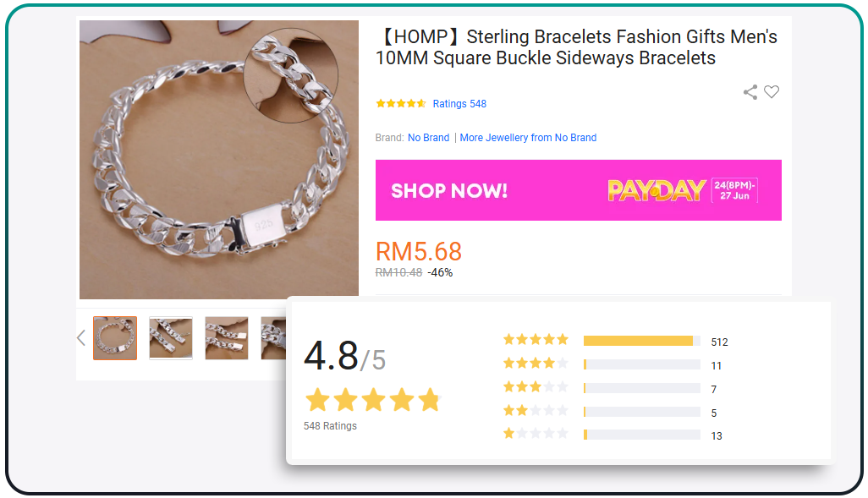Click the five-star bar showing 512
The image size is (868, 498).
click(x=641, y=341)
